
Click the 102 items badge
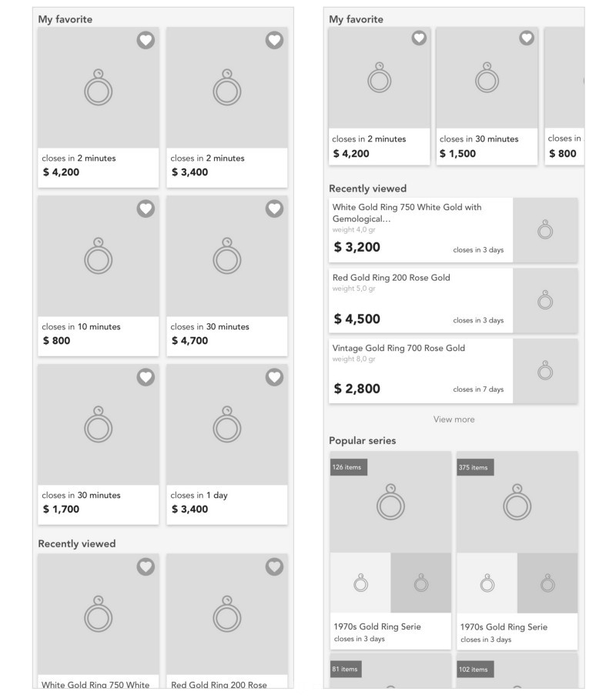coord(475,670)
